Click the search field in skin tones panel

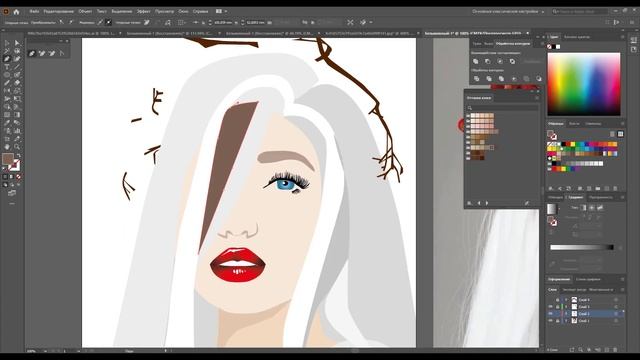[x=502, y=108]
